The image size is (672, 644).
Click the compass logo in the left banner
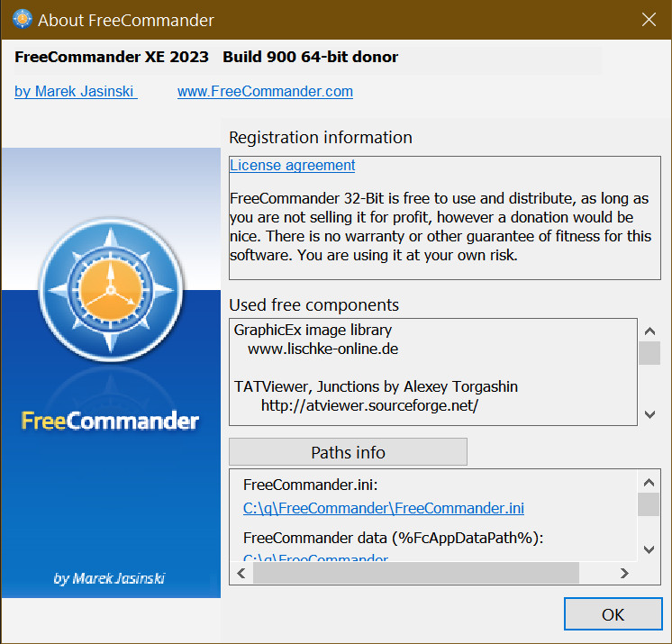point(110,287)
